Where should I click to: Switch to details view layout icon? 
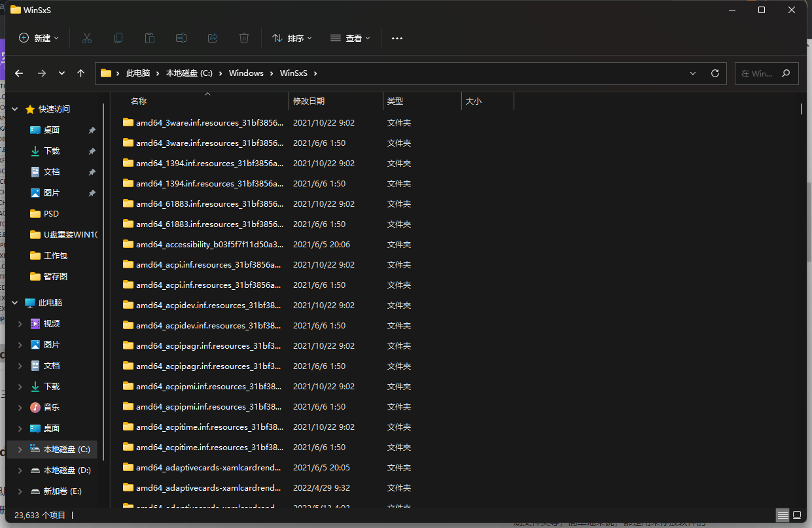pos(783,515)
